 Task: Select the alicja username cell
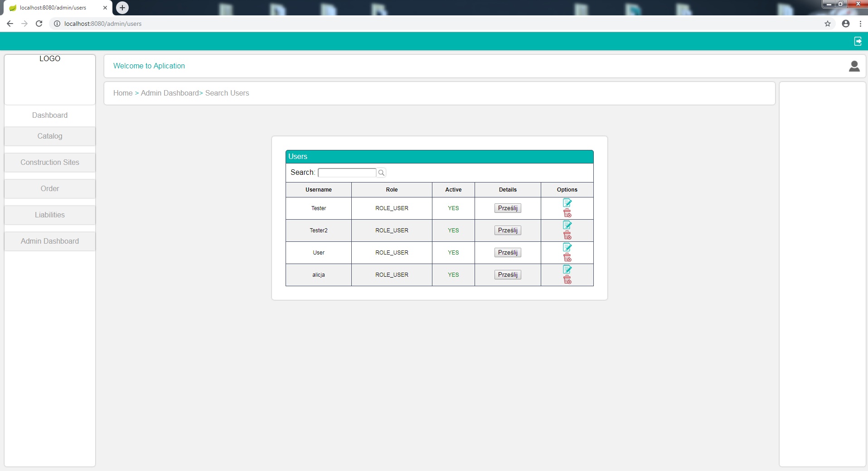pos(319,275)
